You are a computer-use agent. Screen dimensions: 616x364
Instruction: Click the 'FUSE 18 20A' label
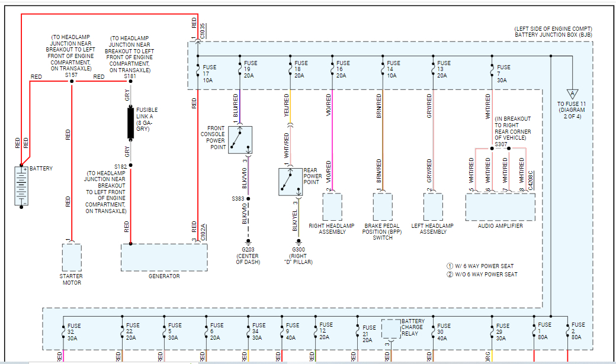coord(301,69)
